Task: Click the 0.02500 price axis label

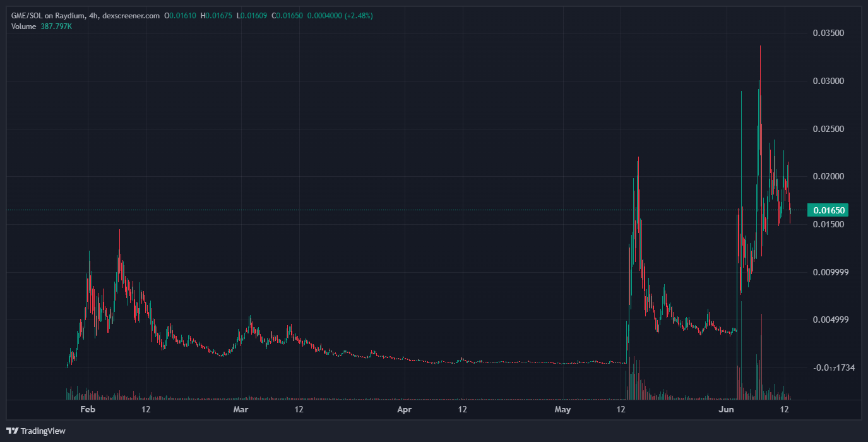Action: [x=829, y=129]
